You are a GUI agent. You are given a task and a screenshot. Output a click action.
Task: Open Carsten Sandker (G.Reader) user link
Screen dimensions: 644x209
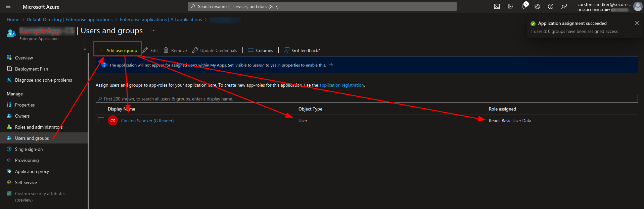tap(147, 121)
